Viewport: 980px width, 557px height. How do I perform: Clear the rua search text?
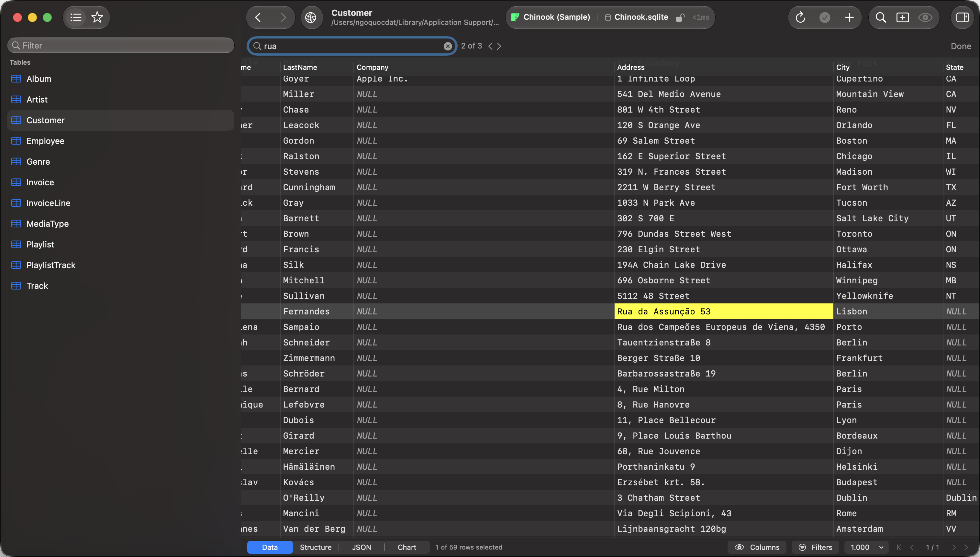click(447, 46)
